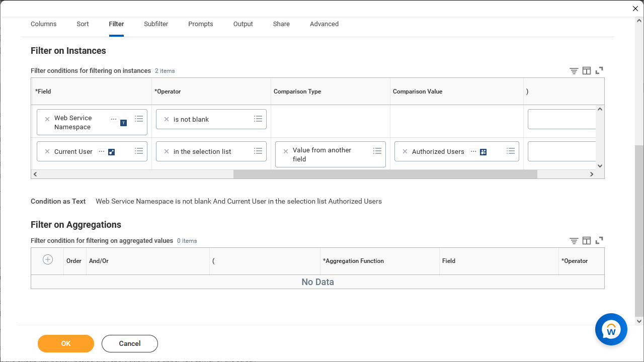Click the closing parenthesis input field
This screenshot has width=644, height=362.
pyautogui.click(x=561, y=119)
